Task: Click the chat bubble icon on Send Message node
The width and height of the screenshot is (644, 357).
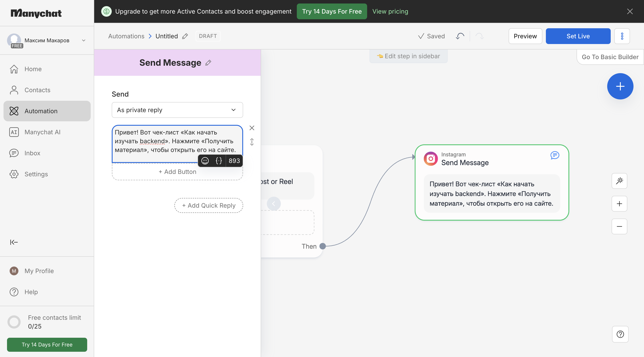Action: [554, 155]
